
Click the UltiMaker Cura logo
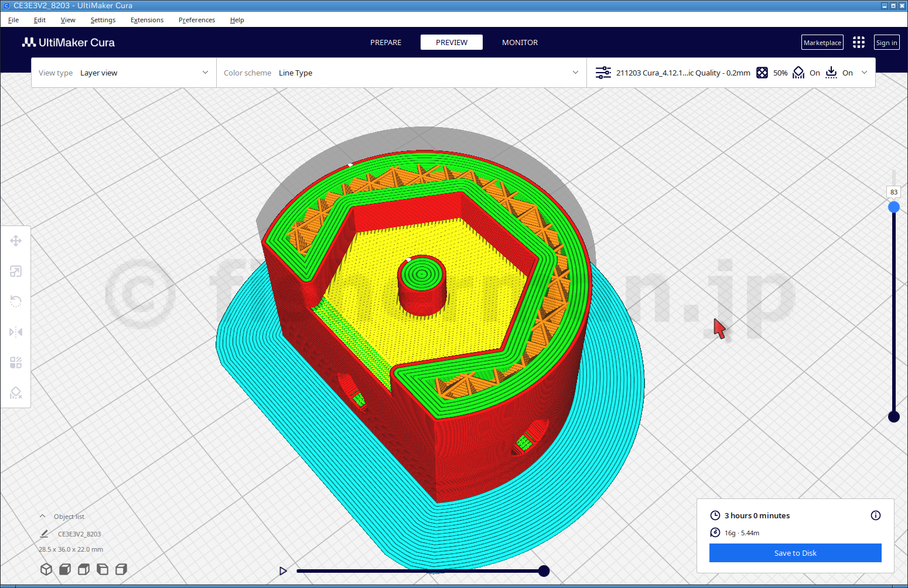(x=69, y=42)
